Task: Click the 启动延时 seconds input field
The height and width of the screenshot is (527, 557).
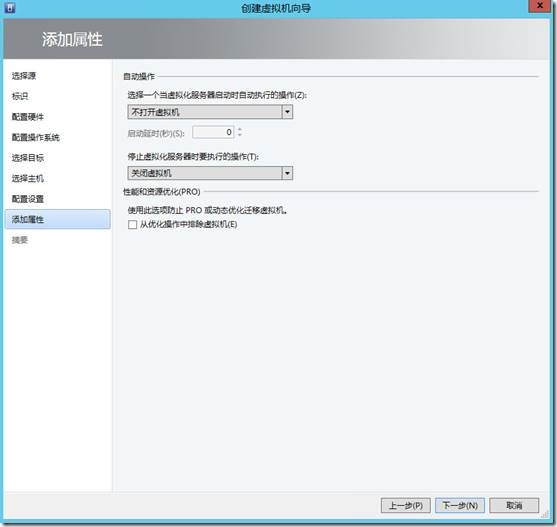Action: 213,132
